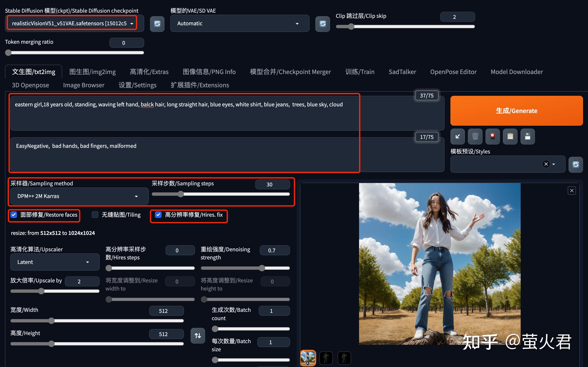The width and height of the screenshot is (588, 367).
Task: Open the Upscaler dropdown showing Latent
Action: (54, 262)
